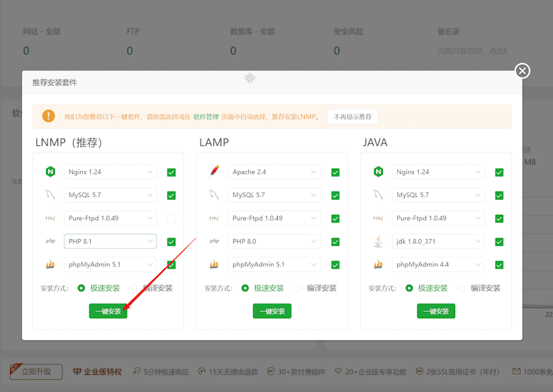The height and width of the screenshot is (392, 553).
Task: Click the MySQL dolphin icon in JAVA
Action: click(379, 195)
